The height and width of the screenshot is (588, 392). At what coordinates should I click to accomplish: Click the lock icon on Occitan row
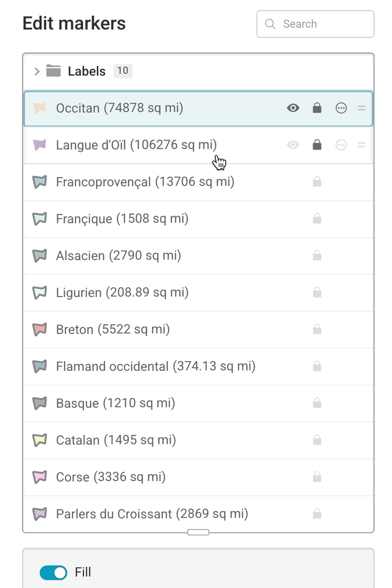317,108
